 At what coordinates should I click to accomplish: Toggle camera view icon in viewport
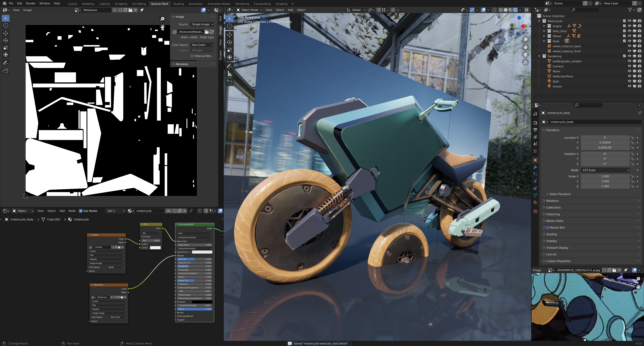tap(525, 55)
